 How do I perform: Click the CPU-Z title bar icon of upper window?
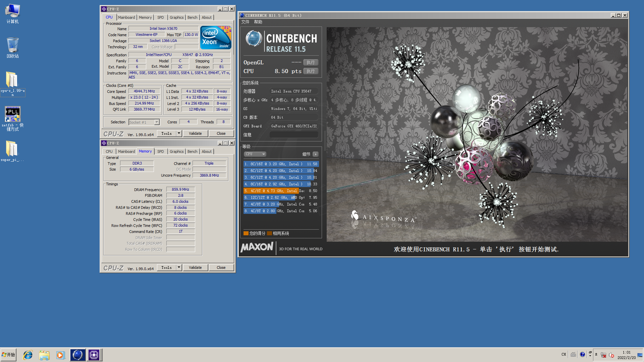pos(104,9)
